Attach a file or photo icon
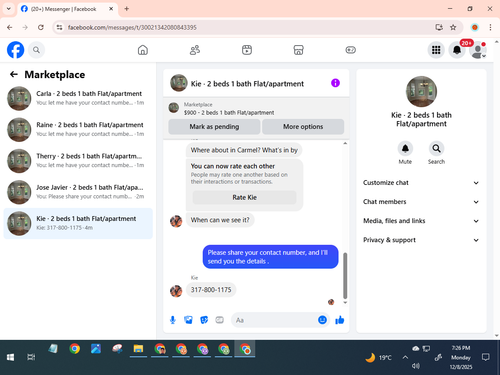500x375 pixels. click(x=188, y=320)
